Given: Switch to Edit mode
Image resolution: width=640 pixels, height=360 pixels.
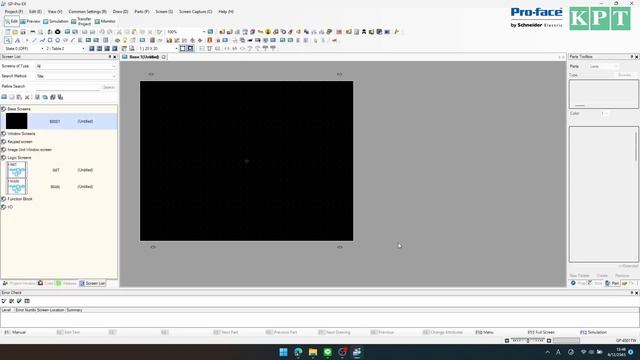Looking at the screenshot, I should point(11,21).
